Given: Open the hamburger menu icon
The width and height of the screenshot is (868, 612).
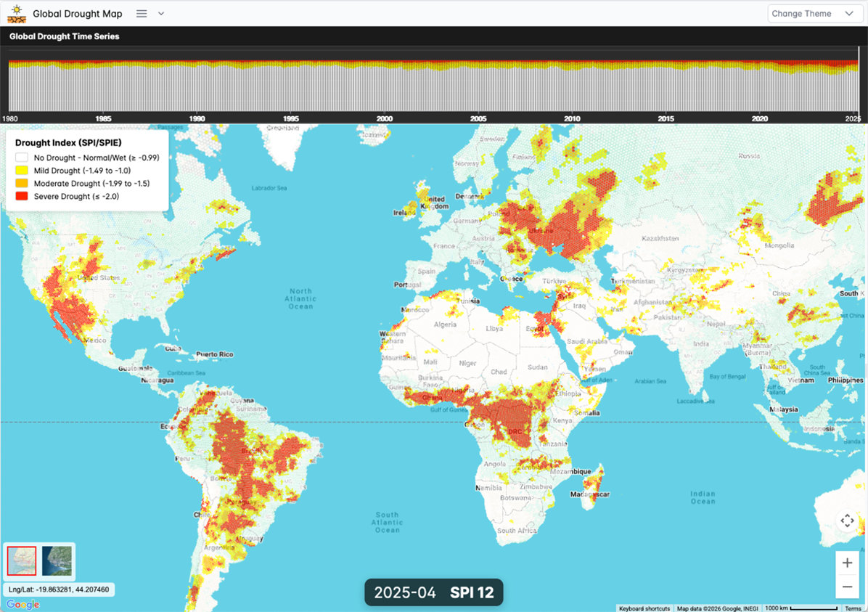Looking at the screenshot, I should pos(142,14).
